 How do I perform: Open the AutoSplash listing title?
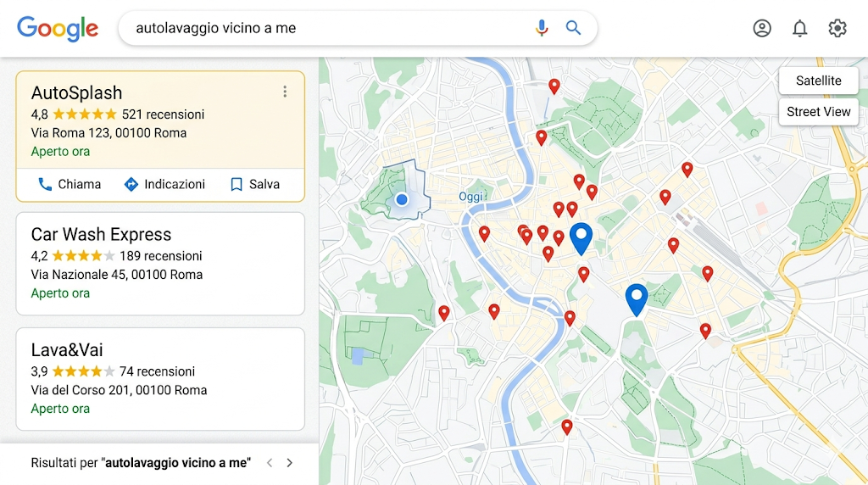click(x=76, y=92)
